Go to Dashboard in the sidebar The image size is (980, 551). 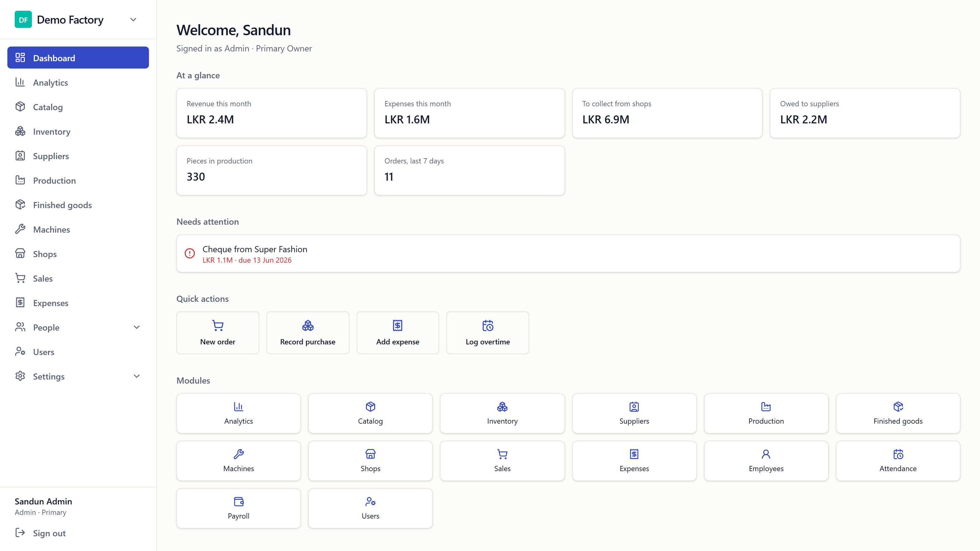point(78,58)
